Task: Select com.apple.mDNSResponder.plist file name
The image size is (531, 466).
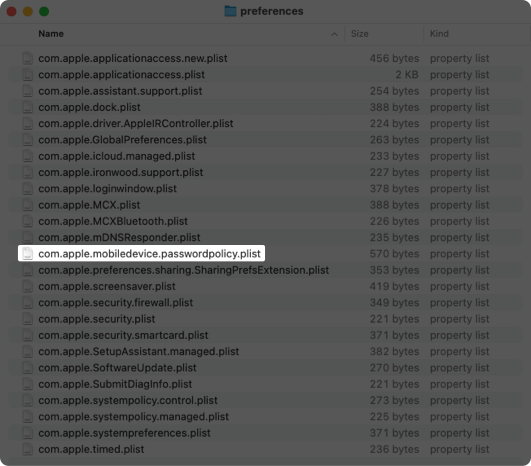Action: pyautogui.click(x=119, y=237)
